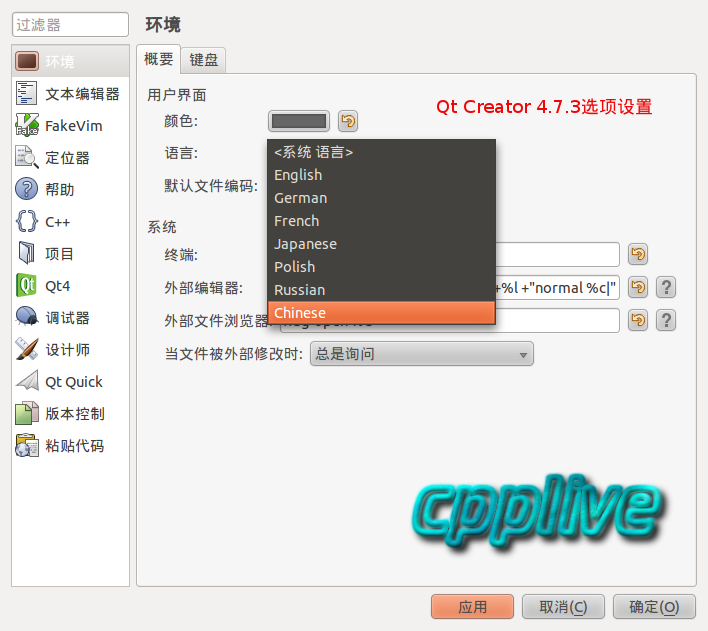
Task: Click the 确定(O) OK button
Action: click(654, 607)
